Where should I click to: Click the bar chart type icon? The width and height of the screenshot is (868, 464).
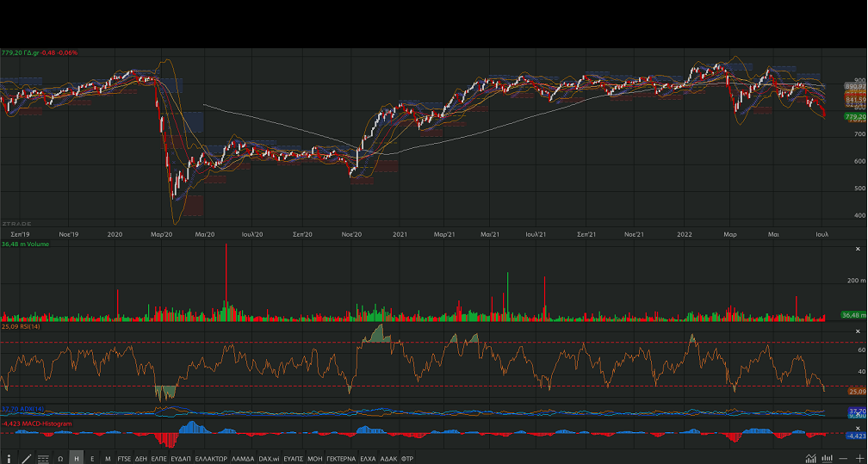point(828,458)
